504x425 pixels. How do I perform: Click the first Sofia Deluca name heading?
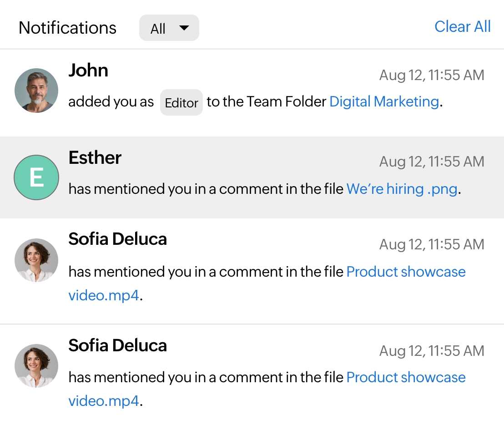point(117,239)
